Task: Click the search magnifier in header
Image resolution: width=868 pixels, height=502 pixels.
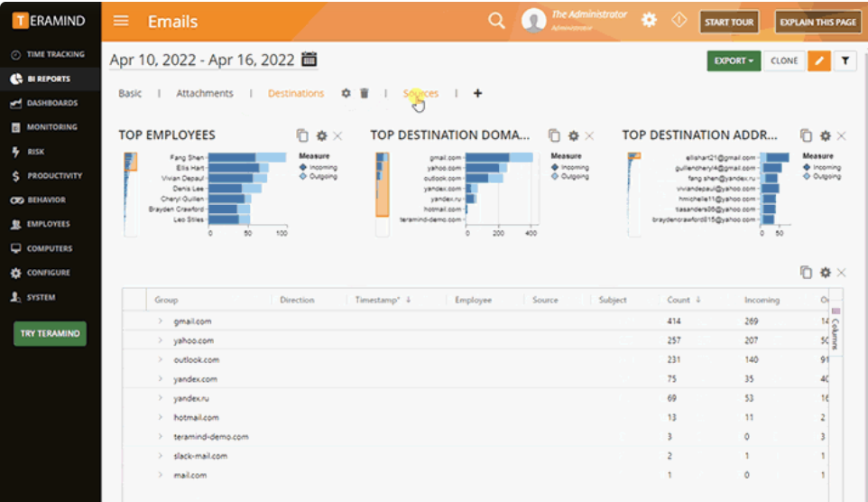Action: pos(496,21)
